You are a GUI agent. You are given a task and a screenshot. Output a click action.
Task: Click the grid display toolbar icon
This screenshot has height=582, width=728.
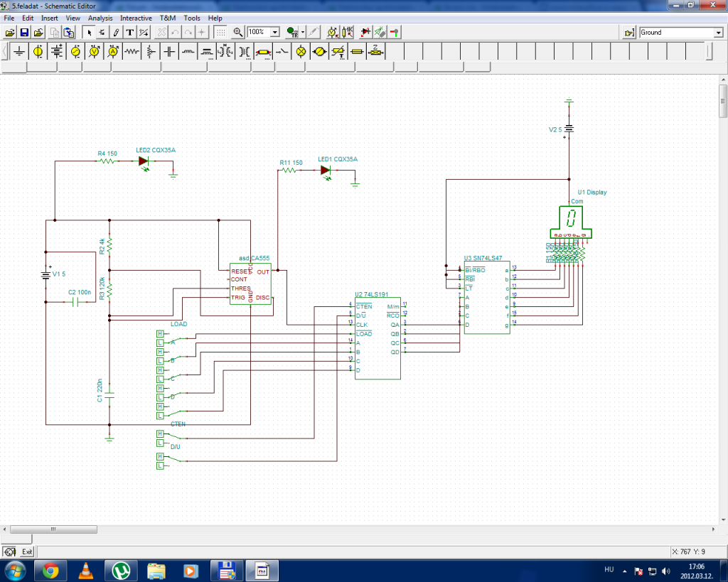point(220,33)
